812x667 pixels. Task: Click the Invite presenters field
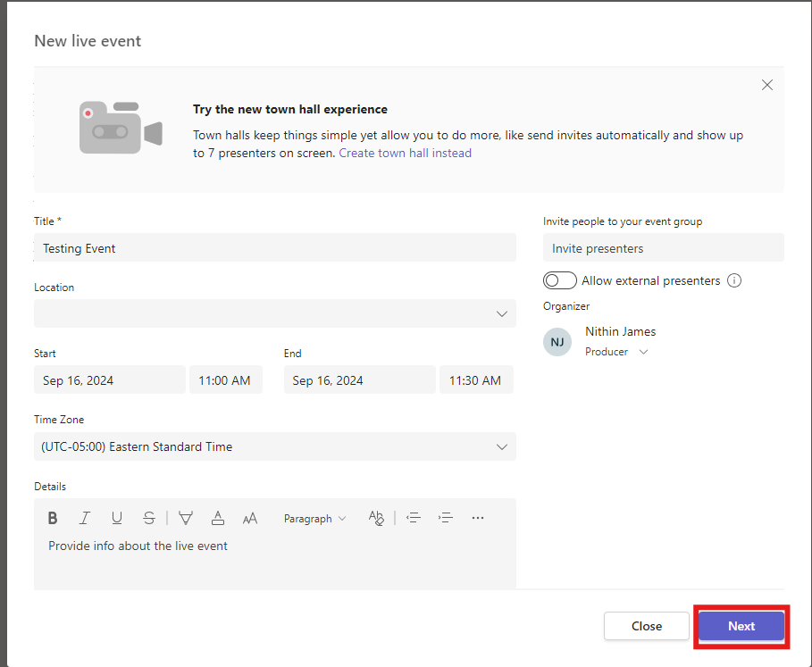(664, 248)
